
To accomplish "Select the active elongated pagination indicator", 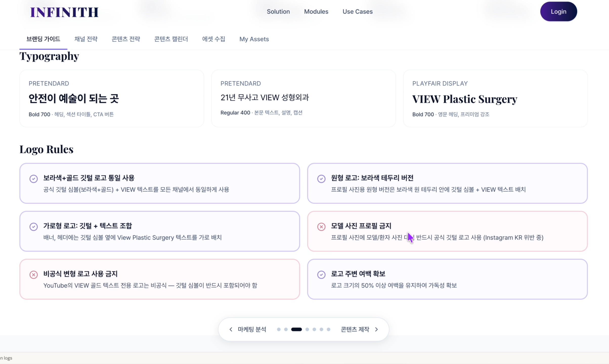I will pos(296,329).
